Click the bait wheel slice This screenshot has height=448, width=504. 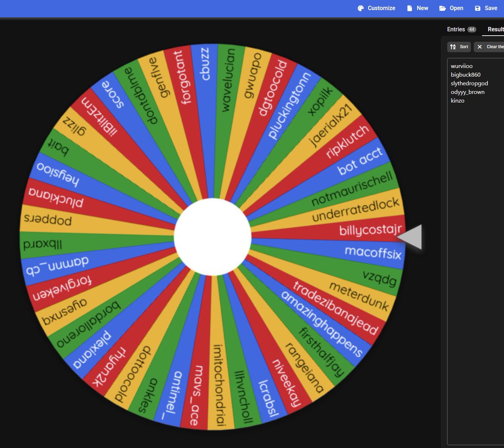click(x=58, y=148)
